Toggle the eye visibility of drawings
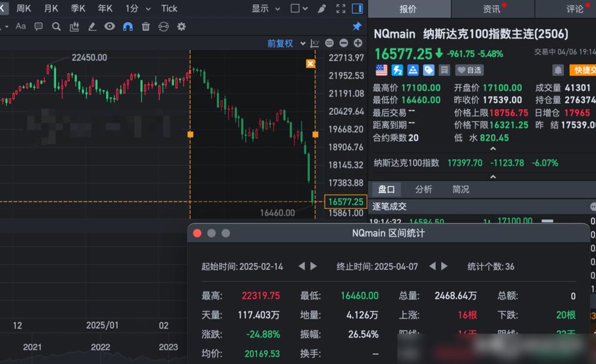Image resolution: width=596 pixels, height=364 pixels. click(x=110, y=26)
